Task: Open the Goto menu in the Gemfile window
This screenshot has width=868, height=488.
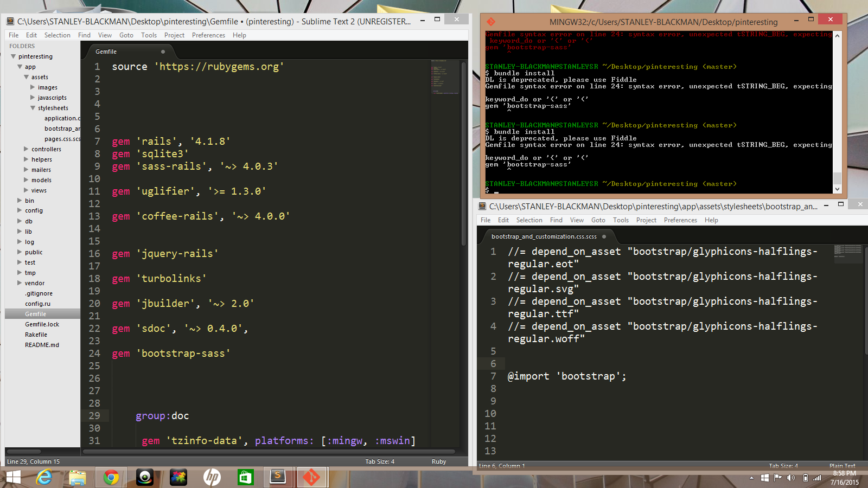Action: tap(126, 35)
